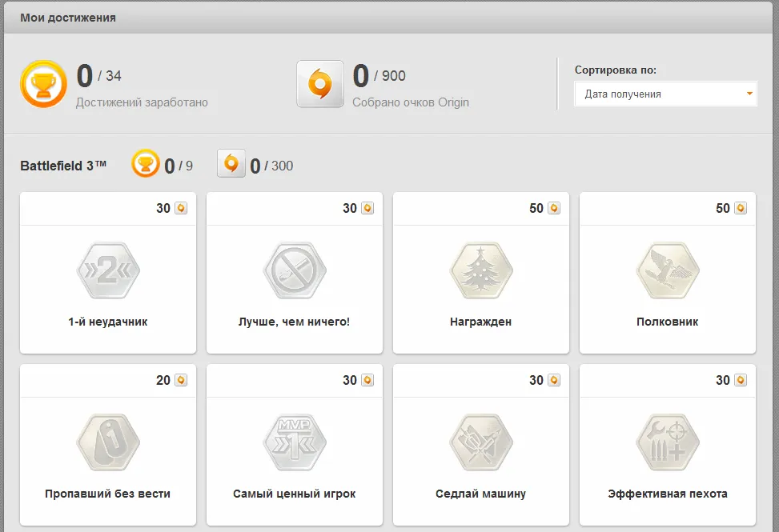The height and width of the screenshot is (532, 779).
Task: Click the small trophy icon next to Battlefield 3
Action: point(145,164)
